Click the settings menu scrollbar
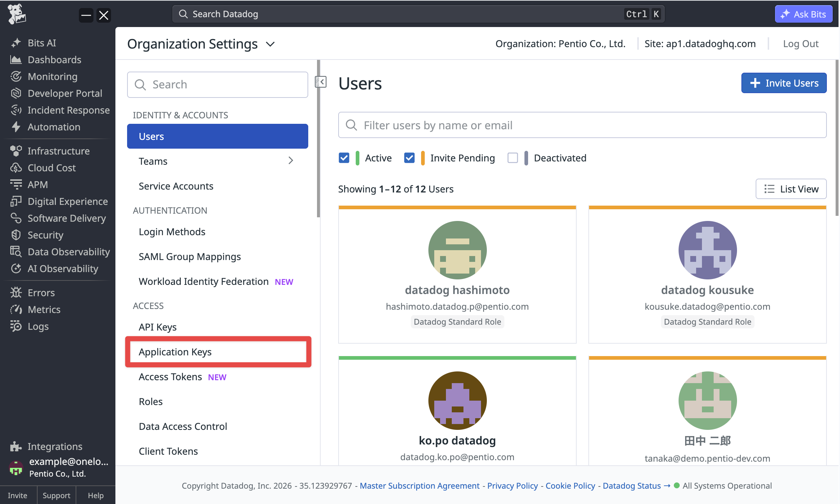This screenshot has width=840, height=504. 318,139
